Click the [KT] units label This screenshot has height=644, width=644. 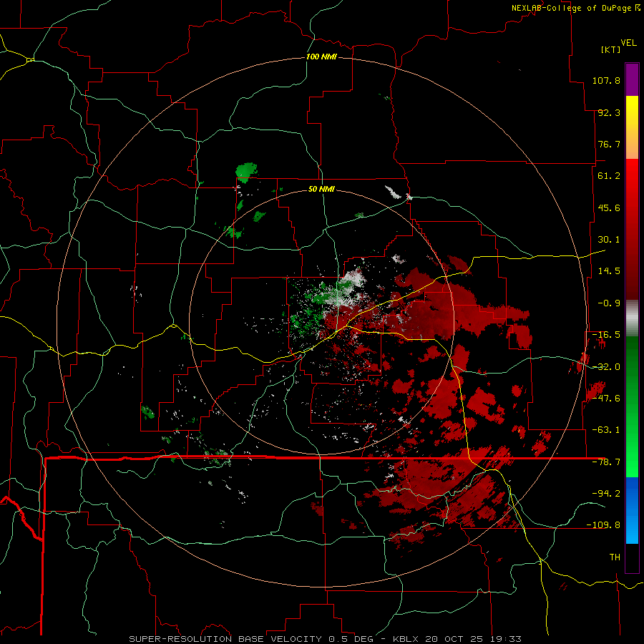coord(611,49)
